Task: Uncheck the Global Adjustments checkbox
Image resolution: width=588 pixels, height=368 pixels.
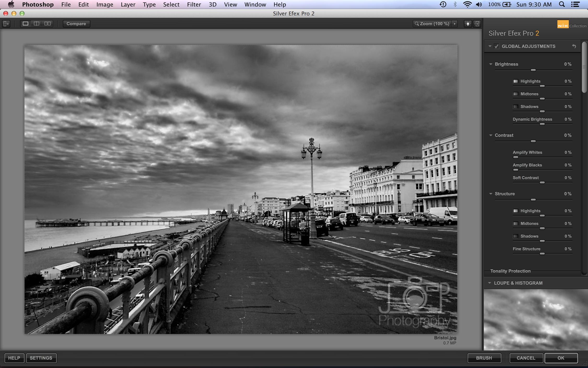Action: pyautogui.click(x=497, y=46)
